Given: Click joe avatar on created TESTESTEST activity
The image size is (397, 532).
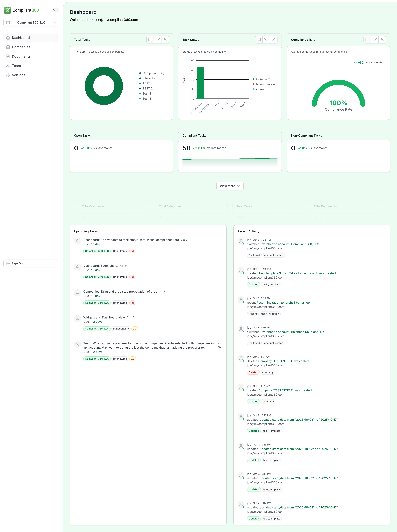Looking at the screenshot, I should pyautogui.click(x=241, y=387).
